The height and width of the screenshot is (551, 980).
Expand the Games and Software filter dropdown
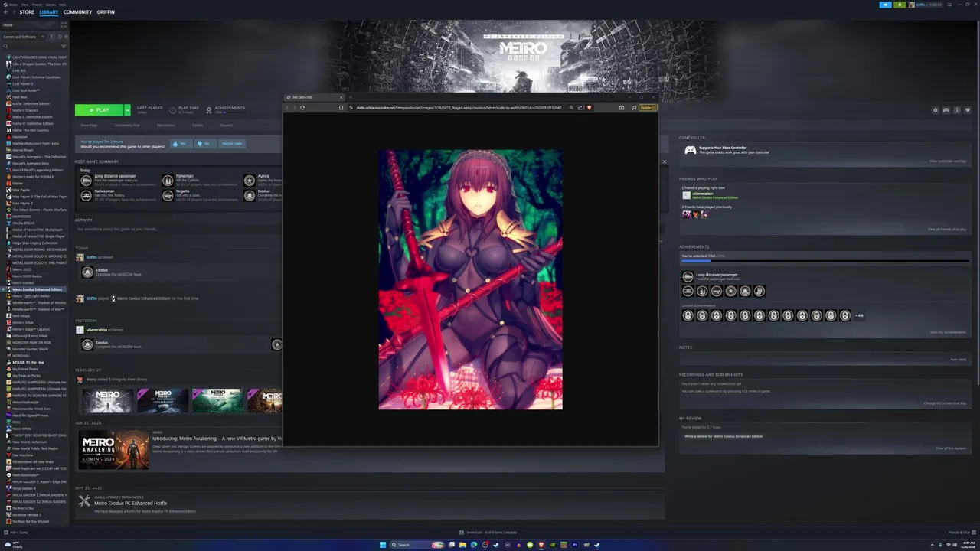(22, 37)
